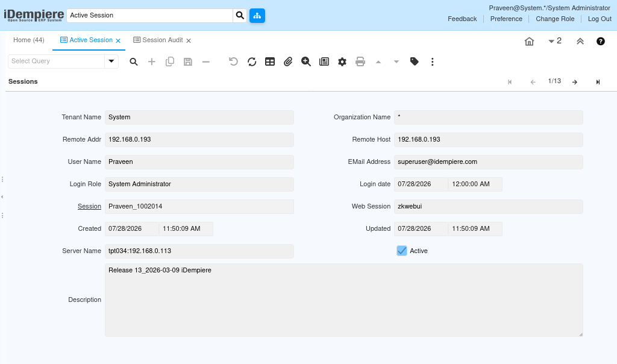617x364 pixels.
Task: Click inside the Active Session search field
Action: (x=149, y=15)
